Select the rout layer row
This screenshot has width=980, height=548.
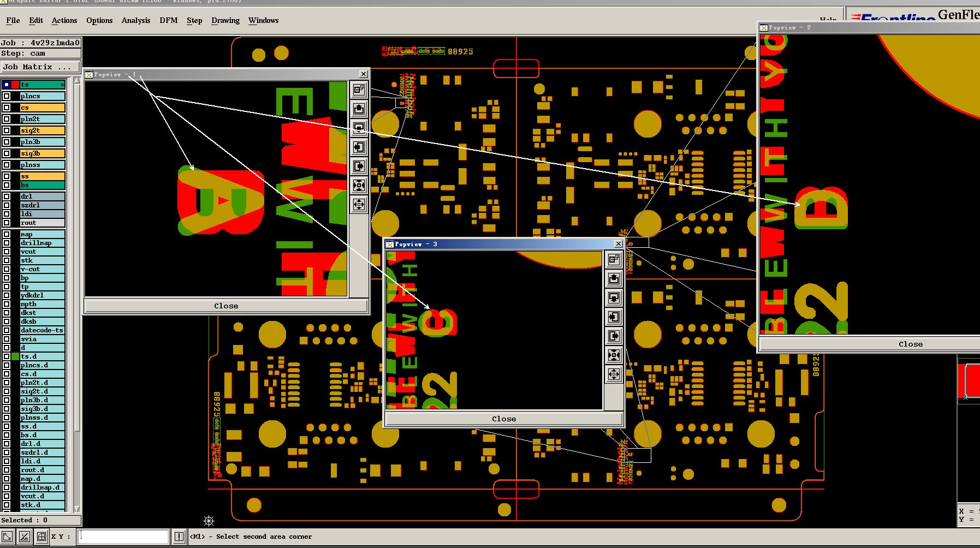43,223
